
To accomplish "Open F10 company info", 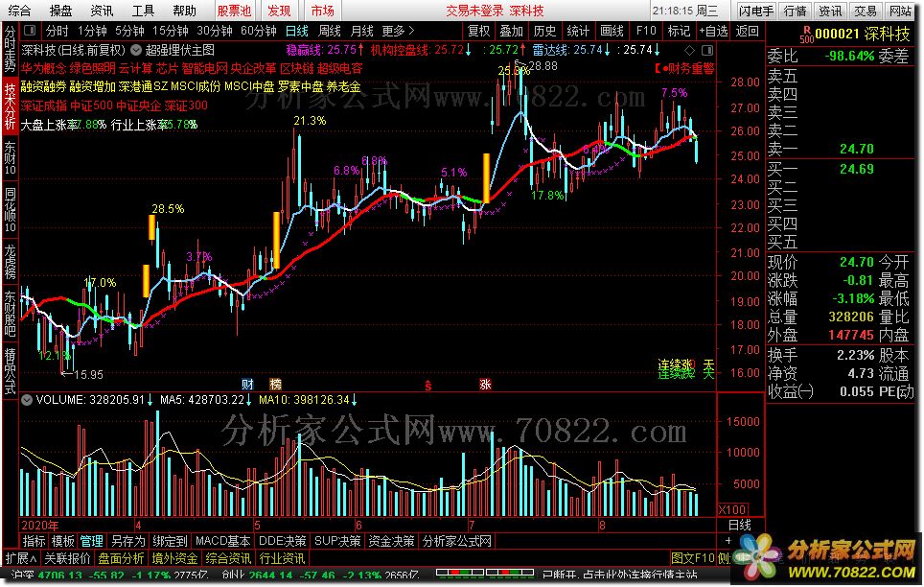I will point(646,31).
